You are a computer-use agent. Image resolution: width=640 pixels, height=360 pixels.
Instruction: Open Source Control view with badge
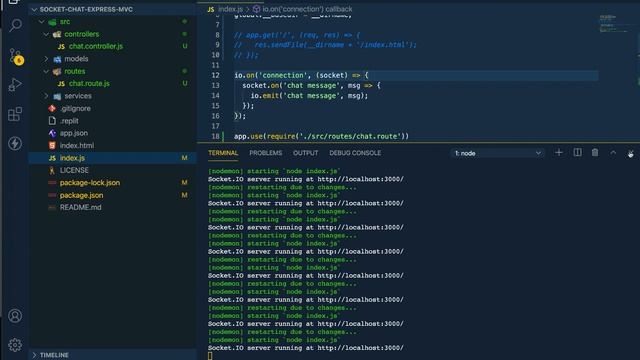[16, 56]
